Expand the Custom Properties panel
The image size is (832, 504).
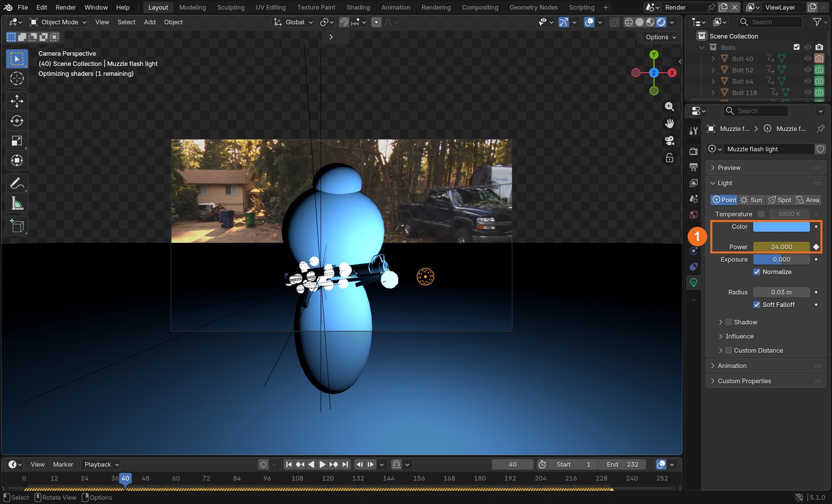(x=765, y=381)
